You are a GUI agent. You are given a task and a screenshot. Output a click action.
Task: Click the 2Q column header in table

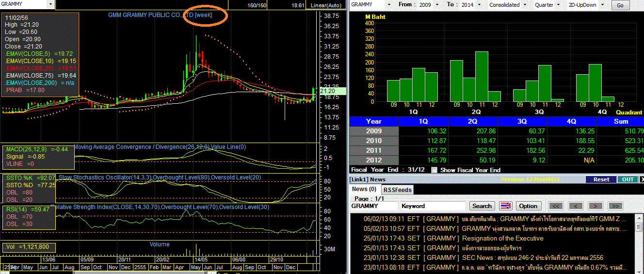click(473, 121)
